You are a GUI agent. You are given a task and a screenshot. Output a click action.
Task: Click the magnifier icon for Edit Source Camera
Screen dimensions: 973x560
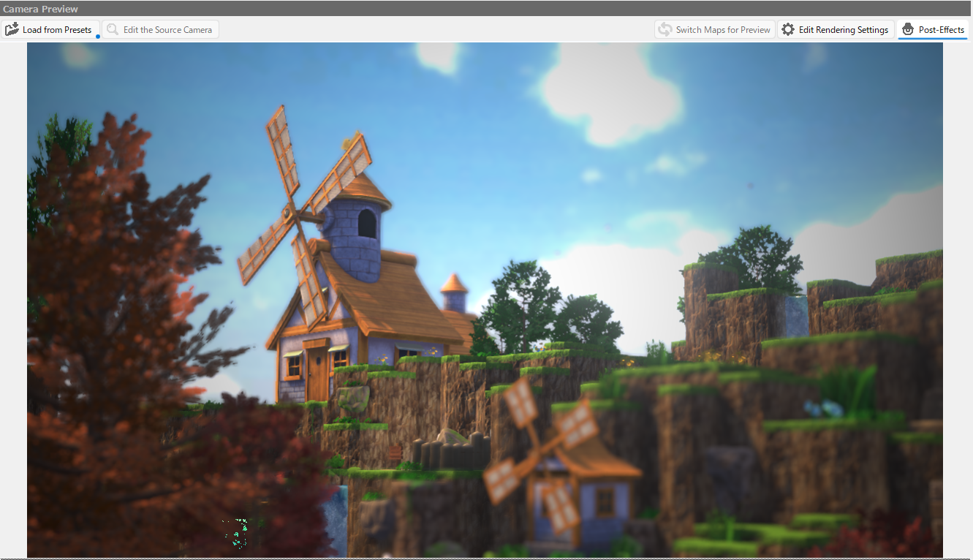pyautogui.click(x=113, y=30)
